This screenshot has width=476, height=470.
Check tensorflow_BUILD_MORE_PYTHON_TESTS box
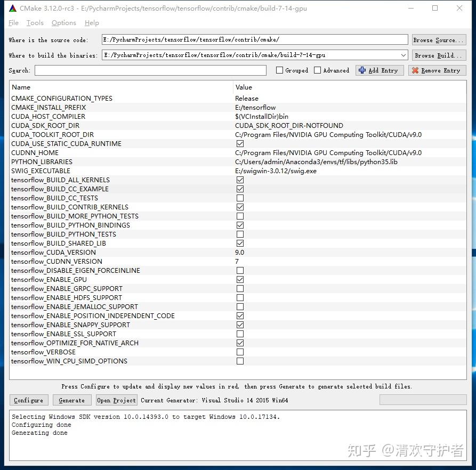[x=240, y=216]
